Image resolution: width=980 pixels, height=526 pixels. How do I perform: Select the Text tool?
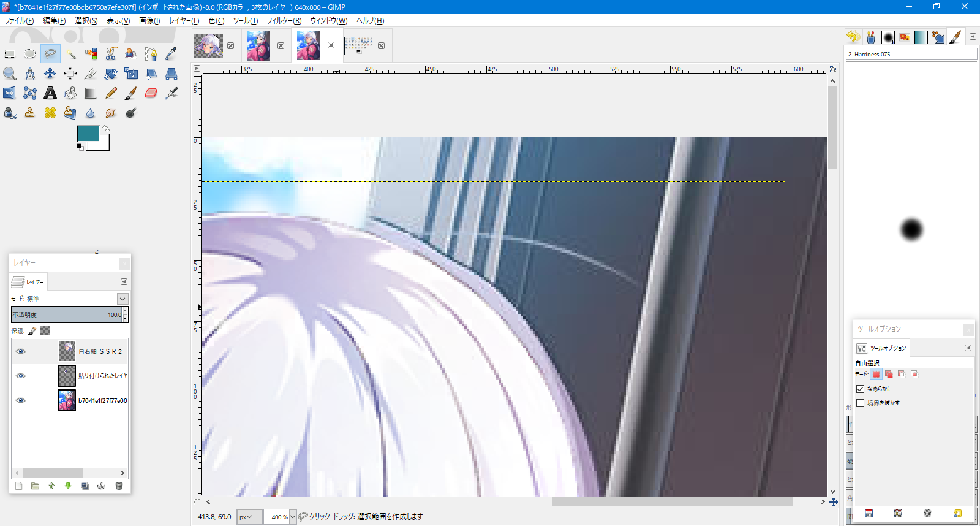50,93
